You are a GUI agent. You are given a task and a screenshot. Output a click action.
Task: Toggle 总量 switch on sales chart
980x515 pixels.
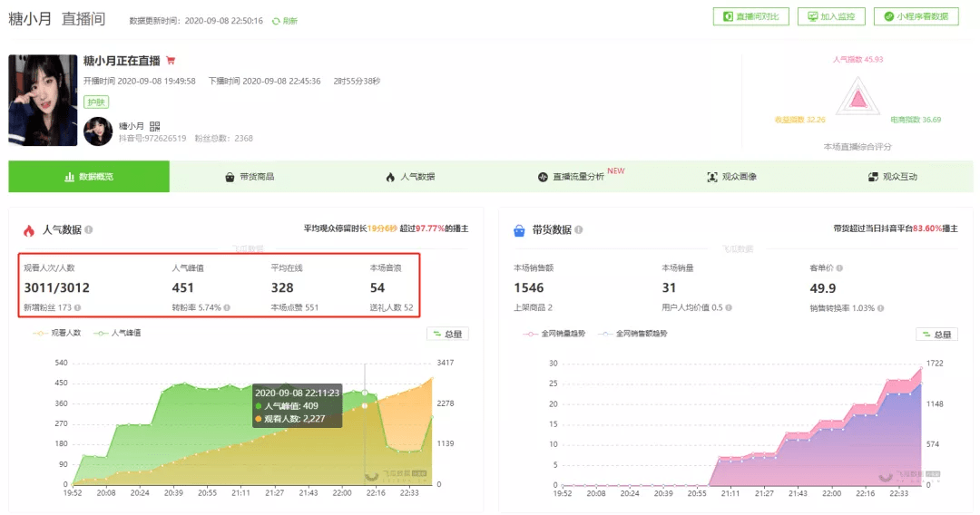click(936, 335)
